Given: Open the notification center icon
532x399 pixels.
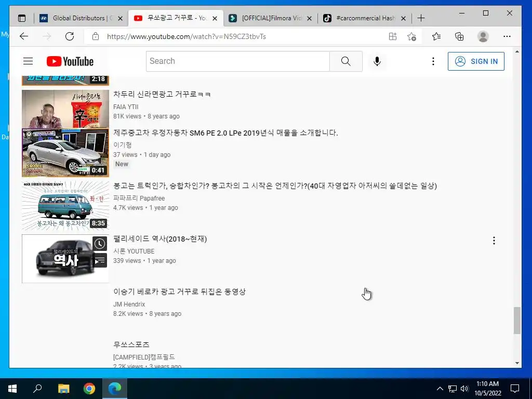Looking at the screenshot, I should [x=515, y=389].
